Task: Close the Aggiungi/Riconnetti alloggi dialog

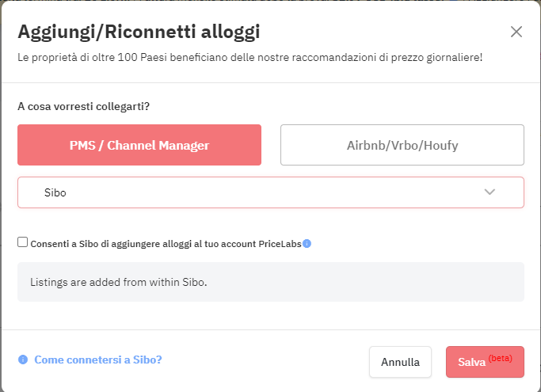Action: tap(516, 32)
